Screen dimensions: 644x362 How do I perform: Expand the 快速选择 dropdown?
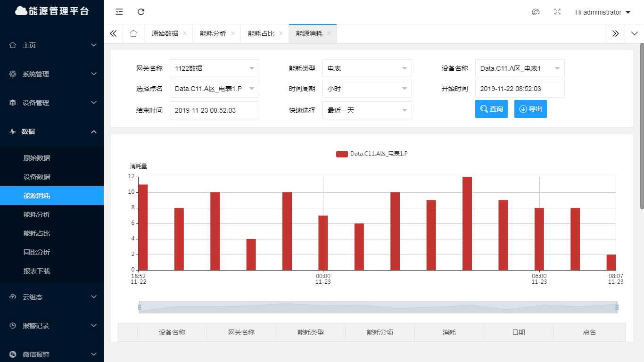(x=367, y=110)
